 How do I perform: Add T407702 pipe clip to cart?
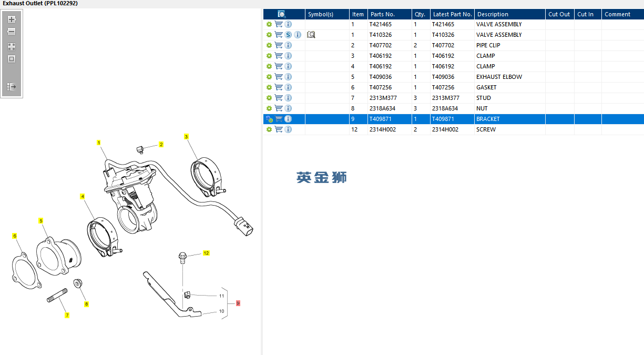pyautogui.click(x=279, y=45)
